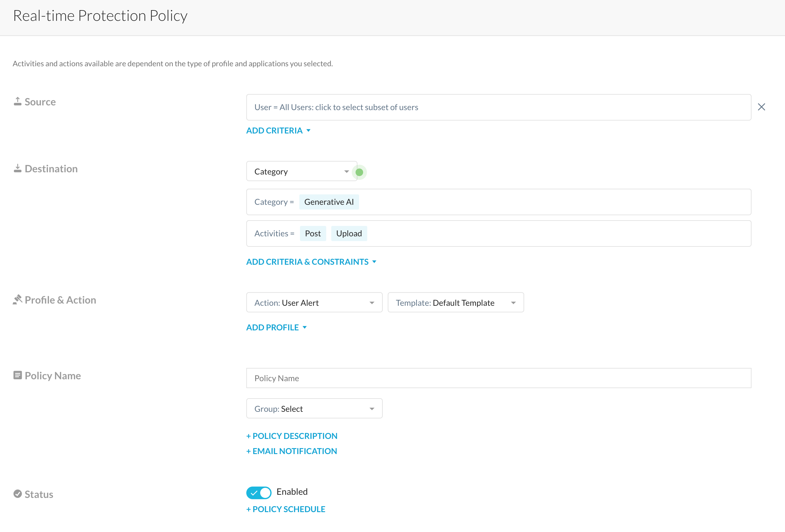Expand ADD CRITERIA & CONSTRAINTS menu
This screenshot has height=532, width=785.
(x=311, y=262)
